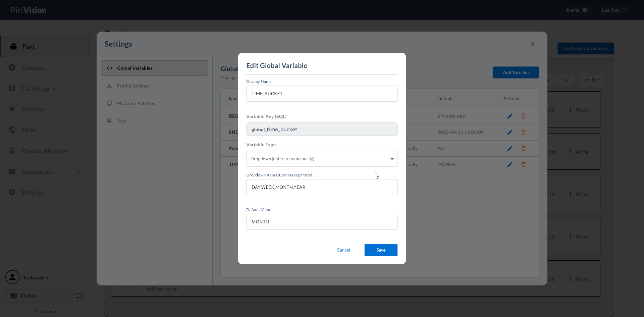The image size is (644, 317).
Task: Click the Log Out text link
Action: (x=610, y=10)
